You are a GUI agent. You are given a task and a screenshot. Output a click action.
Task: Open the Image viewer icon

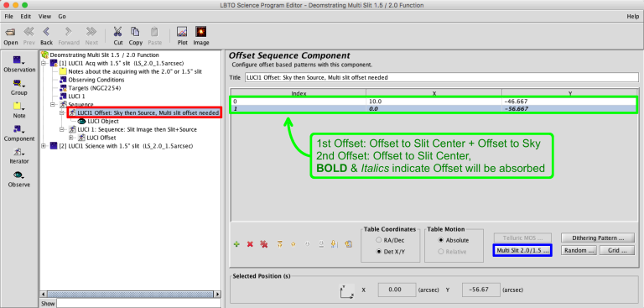pos(201,32)
